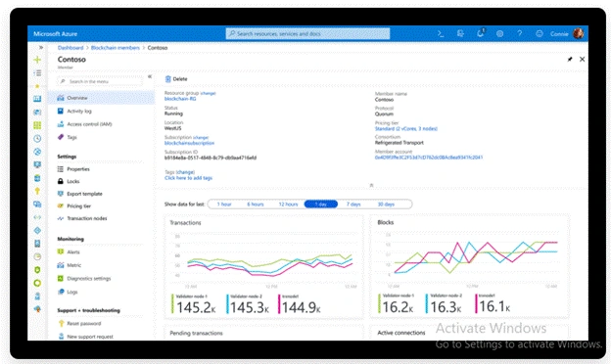This screenshot has height=364, width=611.
Task: Open Overview in resource menu
Action: coord(101,98)
